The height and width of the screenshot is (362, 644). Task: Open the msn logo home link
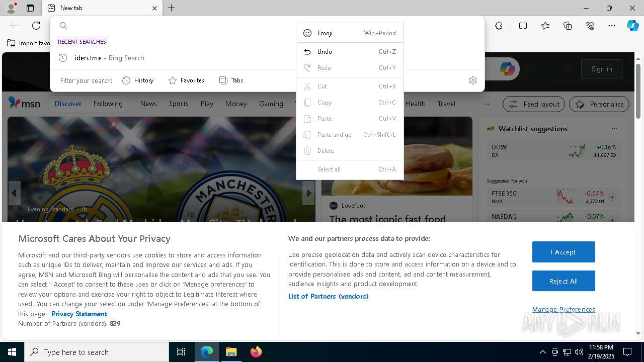click(x=24, y=103)
